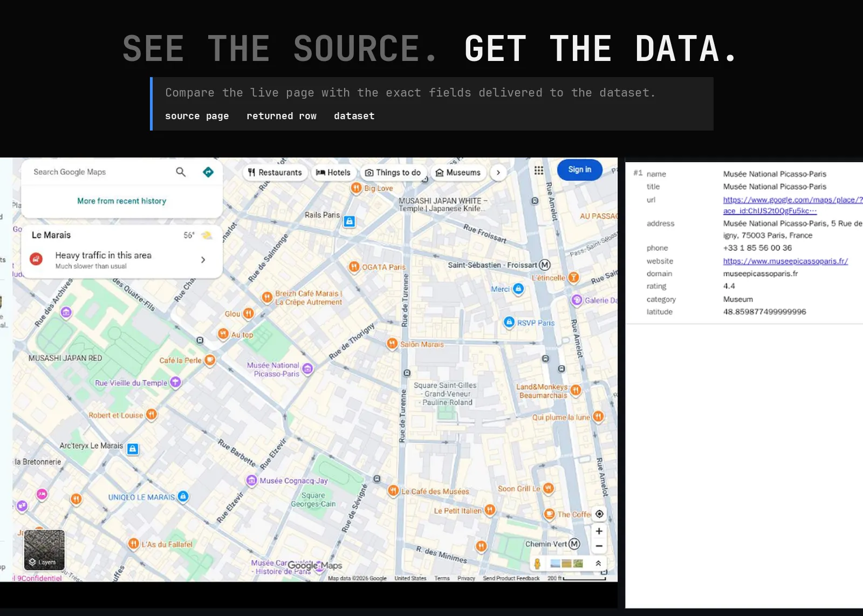Open directions via the blue diamond icon

click(x=208, y=172)
